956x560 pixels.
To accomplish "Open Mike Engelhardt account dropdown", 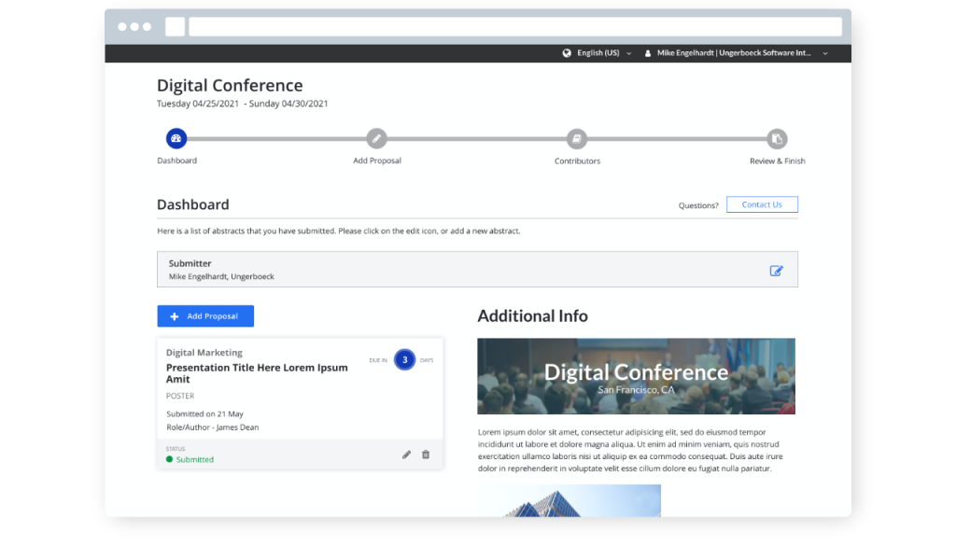I will (742, 53).
